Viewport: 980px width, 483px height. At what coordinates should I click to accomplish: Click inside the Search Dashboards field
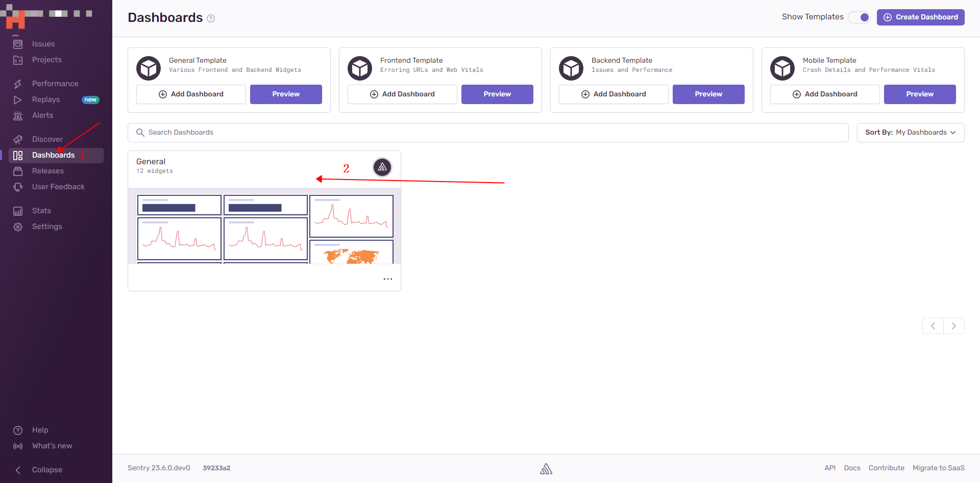coord(357,132)
